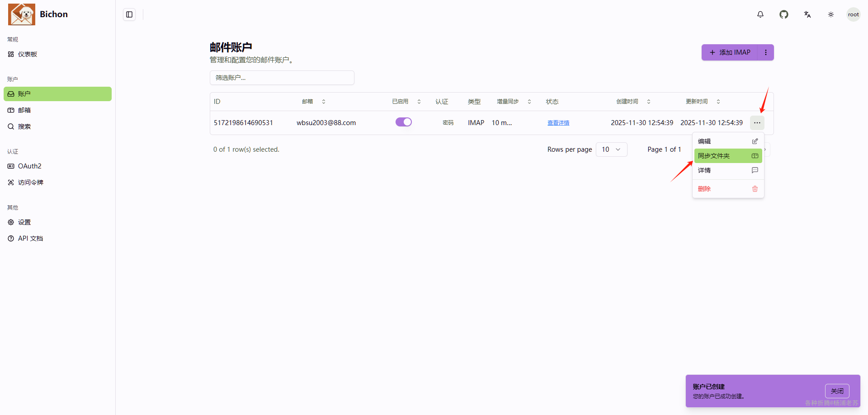Sort by 更新时间 column
This screenshot has width=868, height=415.
coord(703,102)
